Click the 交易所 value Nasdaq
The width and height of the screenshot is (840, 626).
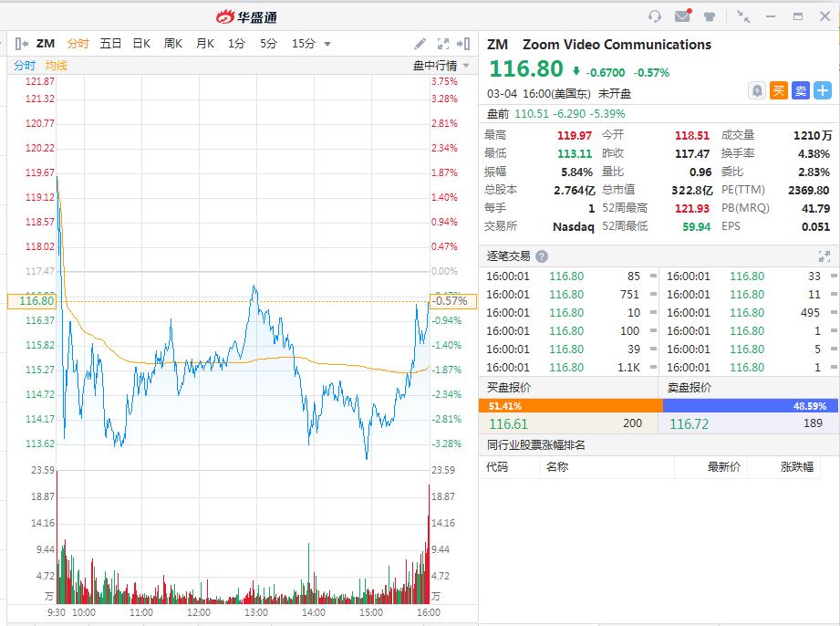click(x=573, y=226)
